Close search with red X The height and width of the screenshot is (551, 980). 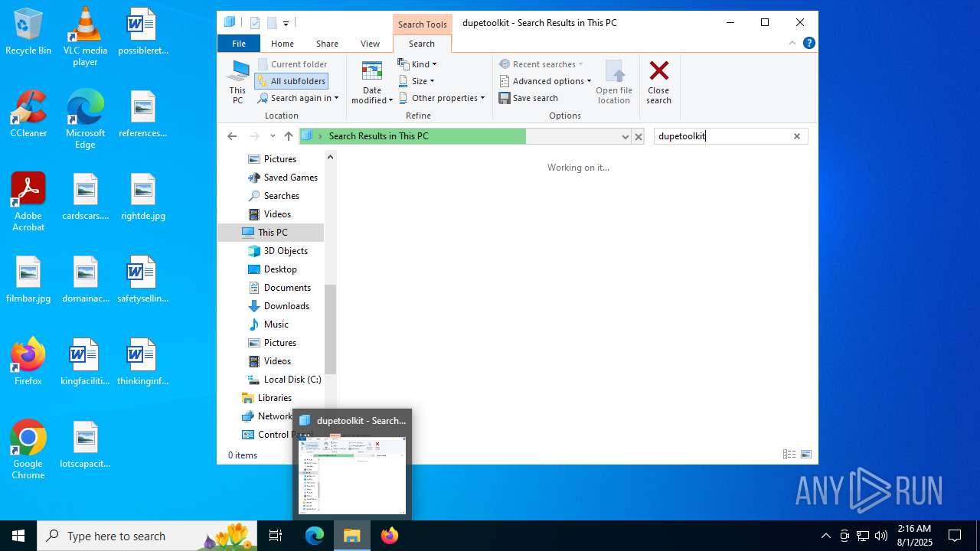pyautogui.click(x=658, y=83)
